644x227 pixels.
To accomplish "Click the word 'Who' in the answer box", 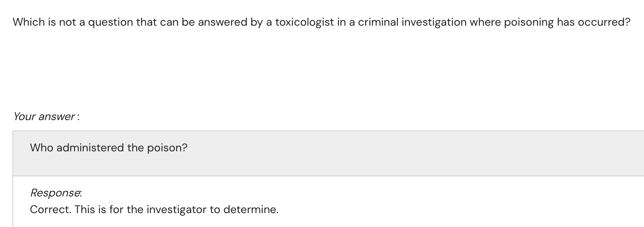I will 42,148.
